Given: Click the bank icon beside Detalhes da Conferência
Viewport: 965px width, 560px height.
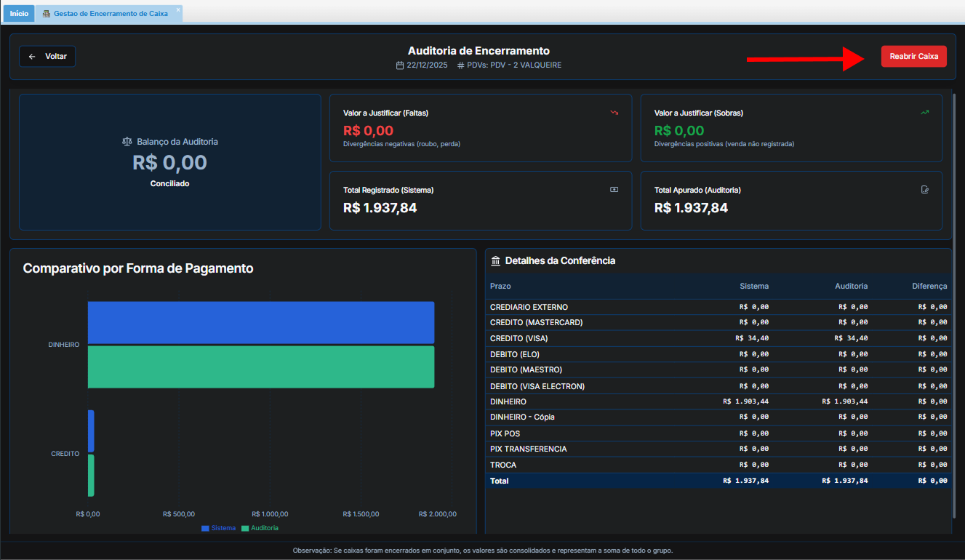Looking at the screenshot, I should click(496, 261).
